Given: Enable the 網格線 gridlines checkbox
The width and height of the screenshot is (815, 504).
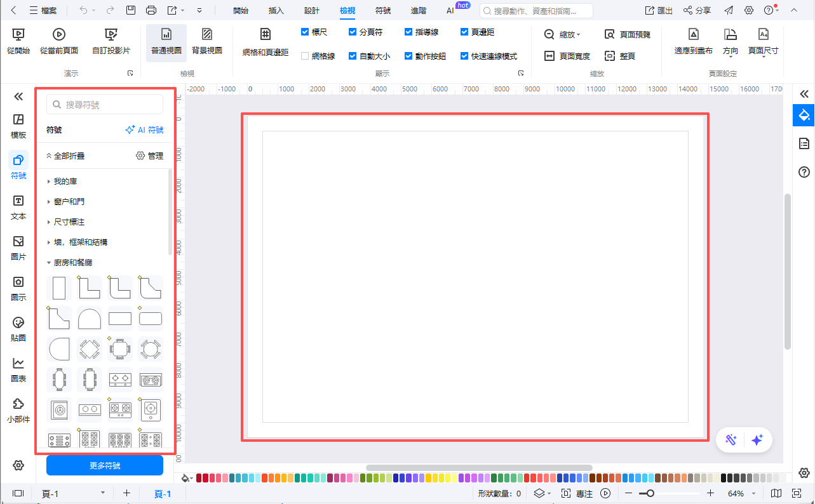Looking at the screenshot, I should (306, 56).
